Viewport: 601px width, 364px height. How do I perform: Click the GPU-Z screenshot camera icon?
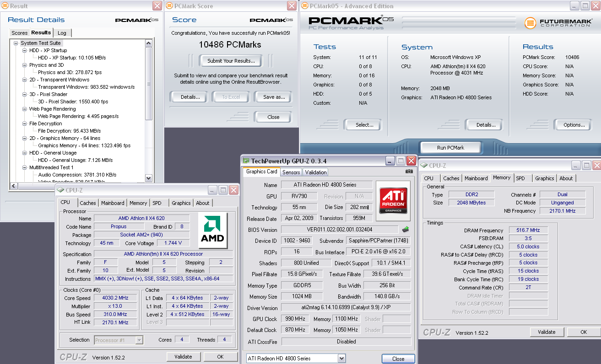409,171
